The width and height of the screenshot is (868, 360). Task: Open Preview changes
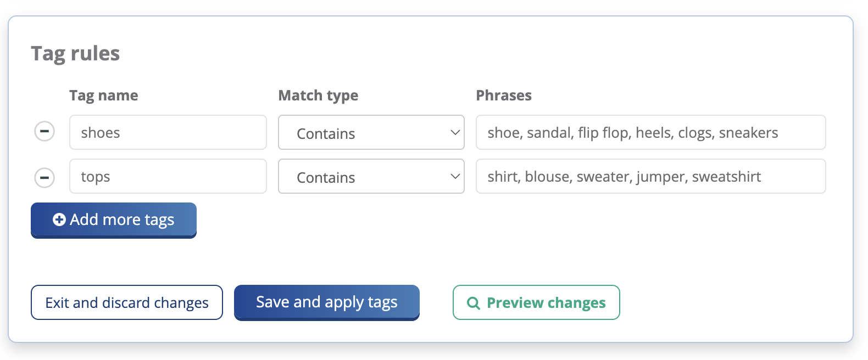coord(536,302)
